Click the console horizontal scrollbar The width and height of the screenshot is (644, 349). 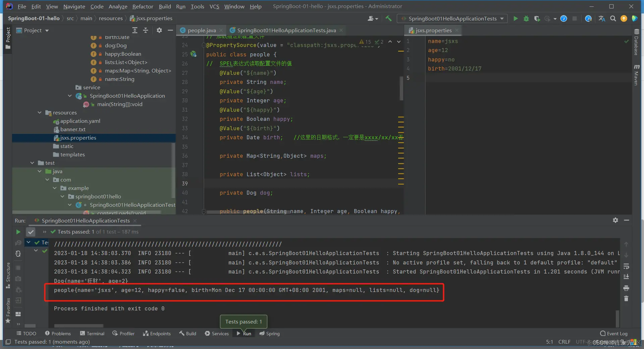click(x=78, y=326)
